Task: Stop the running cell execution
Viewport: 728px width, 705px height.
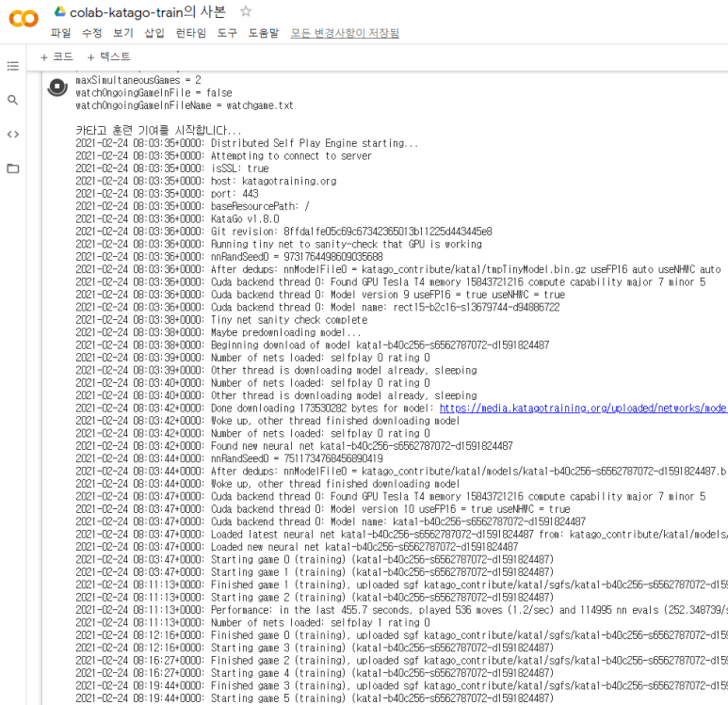Action: (57, 87)
